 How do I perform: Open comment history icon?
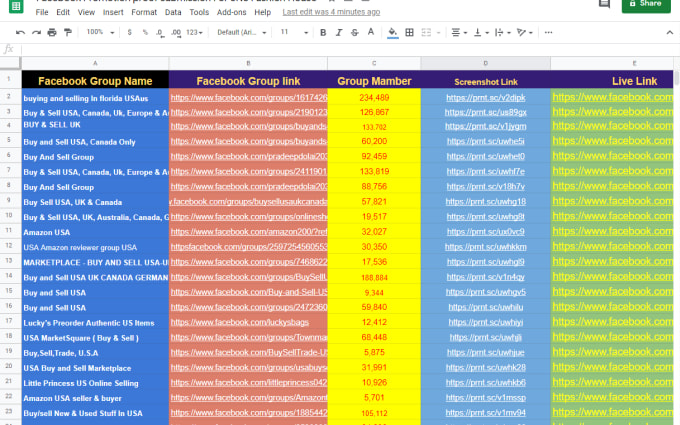(x=604, y=4)
